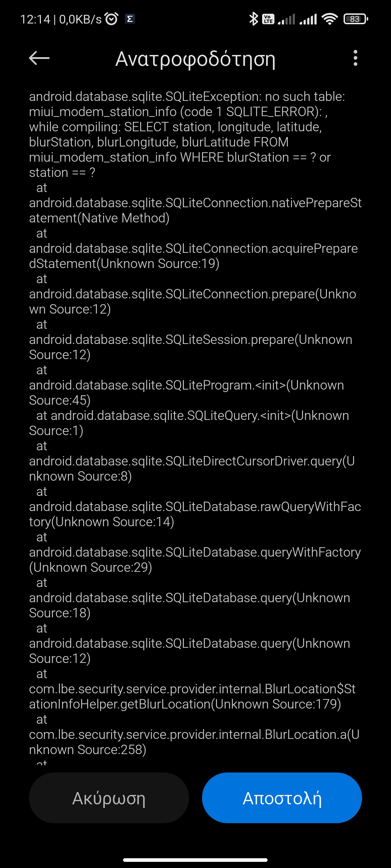Tap the VoLTE indicator icon
391x868 pixels.
(x=268, y=19)
